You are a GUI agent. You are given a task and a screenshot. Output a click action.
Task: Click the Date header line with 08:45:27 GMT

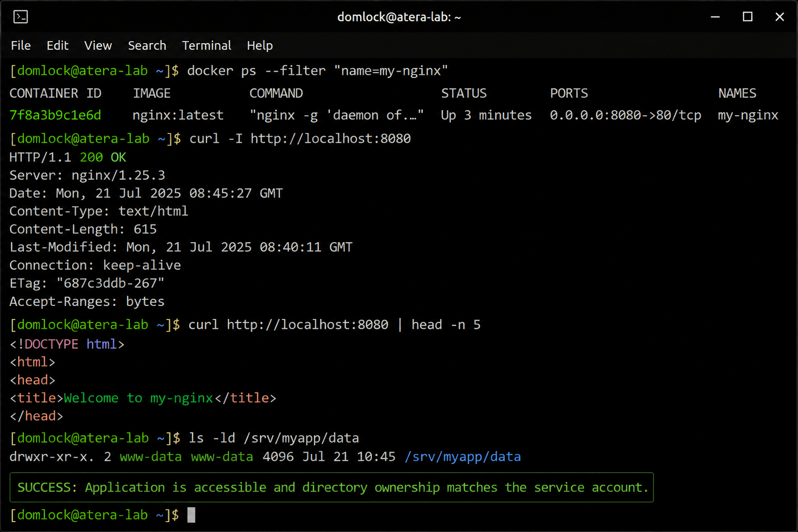click(146, 193)
